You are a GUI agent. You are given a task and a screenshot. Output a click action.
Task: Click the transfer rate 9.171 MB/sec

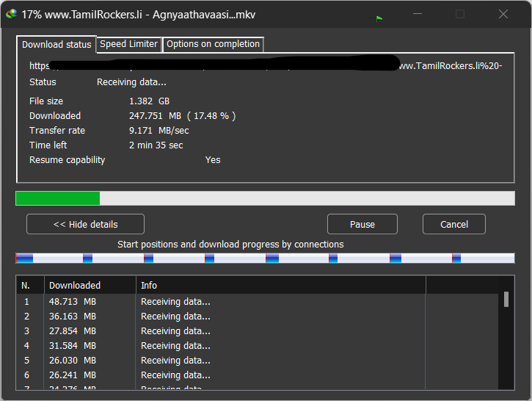[x=158, y=131]
